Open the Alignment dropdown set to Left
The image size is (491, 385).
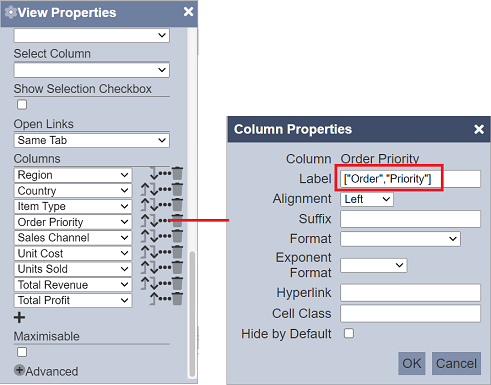tap(367, 199)
